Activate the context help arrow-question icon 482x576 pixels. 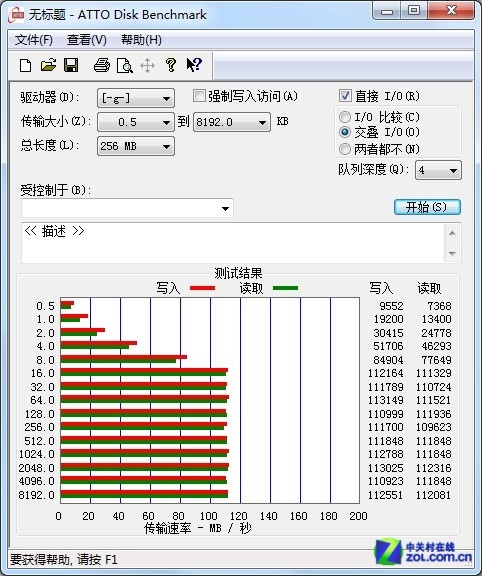click(x=194, y=65)
